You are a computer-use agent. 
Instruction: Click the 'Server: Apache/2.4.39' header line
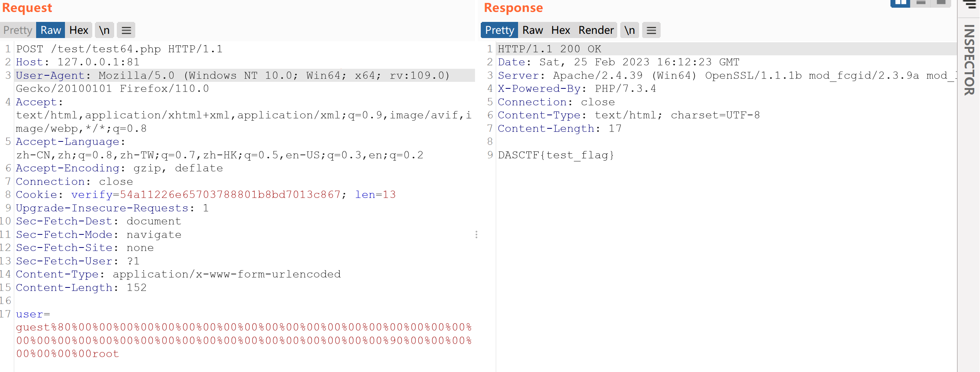click(726, 76)
